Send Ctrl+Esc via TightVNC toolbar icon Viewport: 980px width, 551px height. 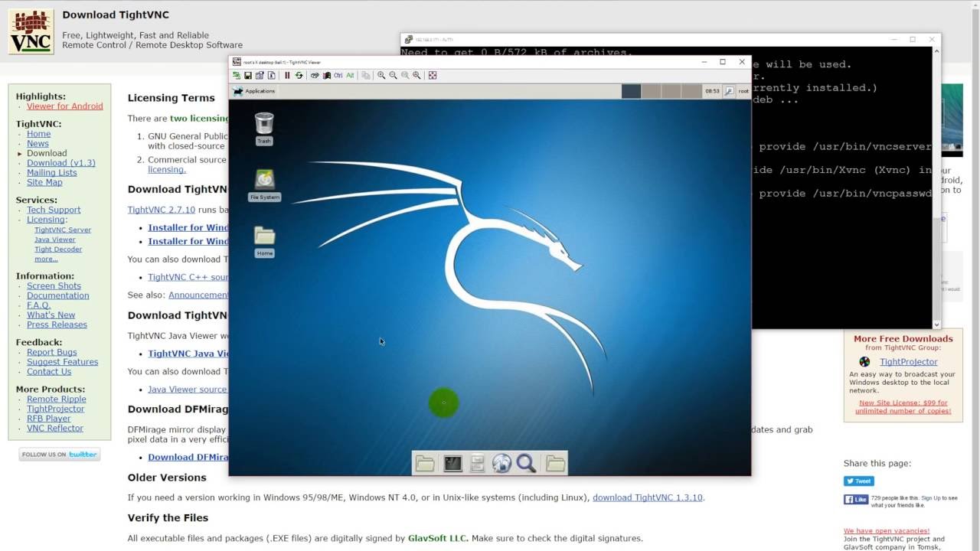(327, 75)
